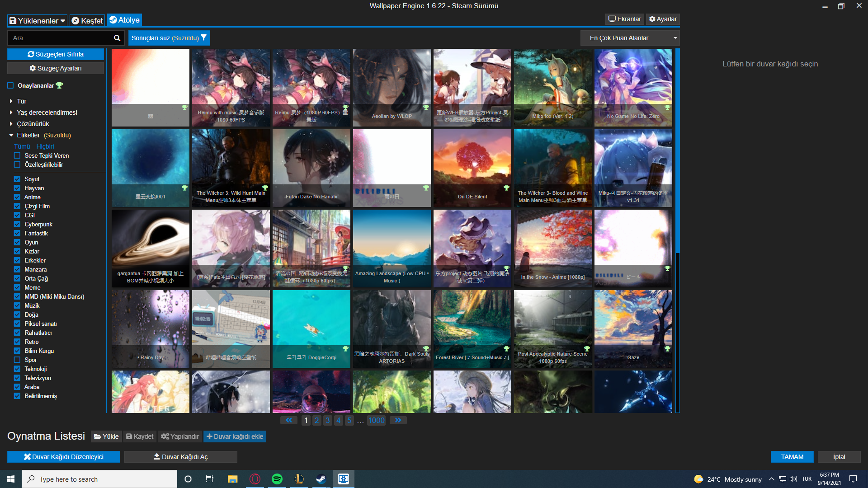Click Duvar kağıdı ekle button
Viewport: 868px width, 488px height.
tap(235, 436)
